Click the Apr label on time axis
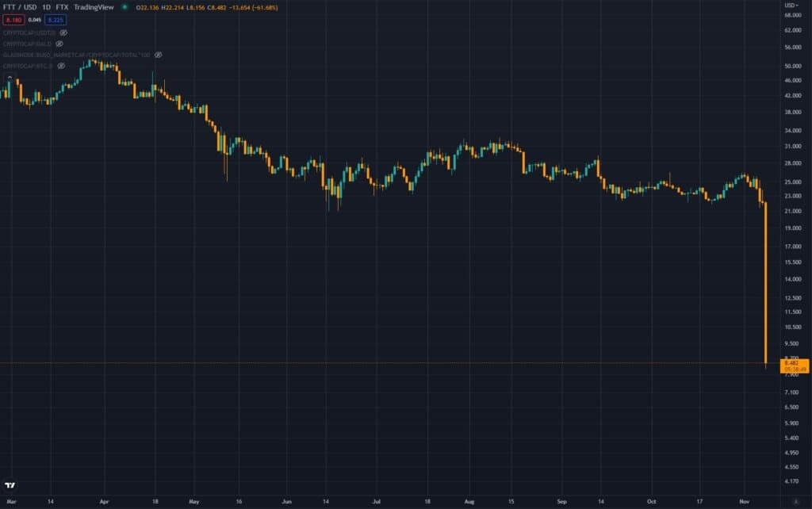This screenshot has width=812, height=509. [104, 501]
